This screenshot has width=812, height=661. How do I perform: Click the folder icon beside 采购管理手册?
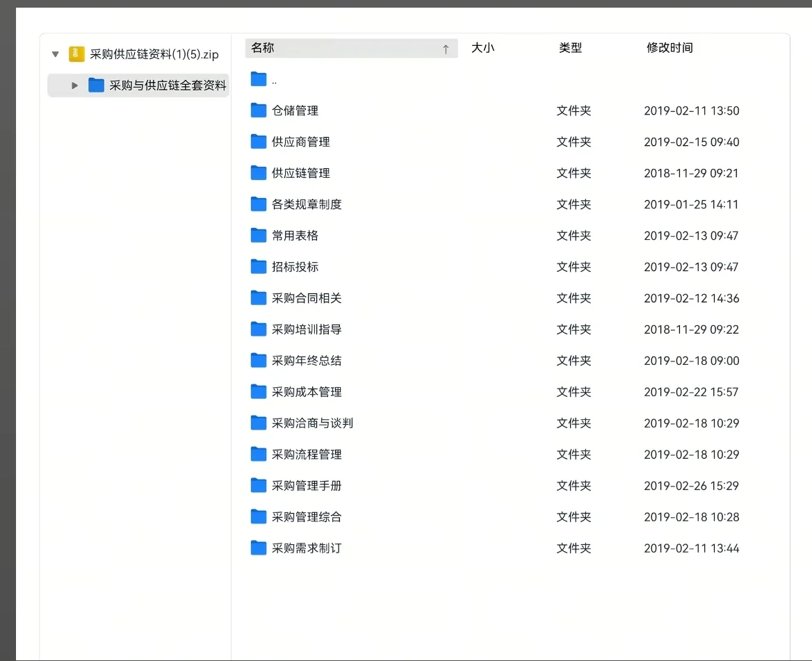(x=257, y=485)
